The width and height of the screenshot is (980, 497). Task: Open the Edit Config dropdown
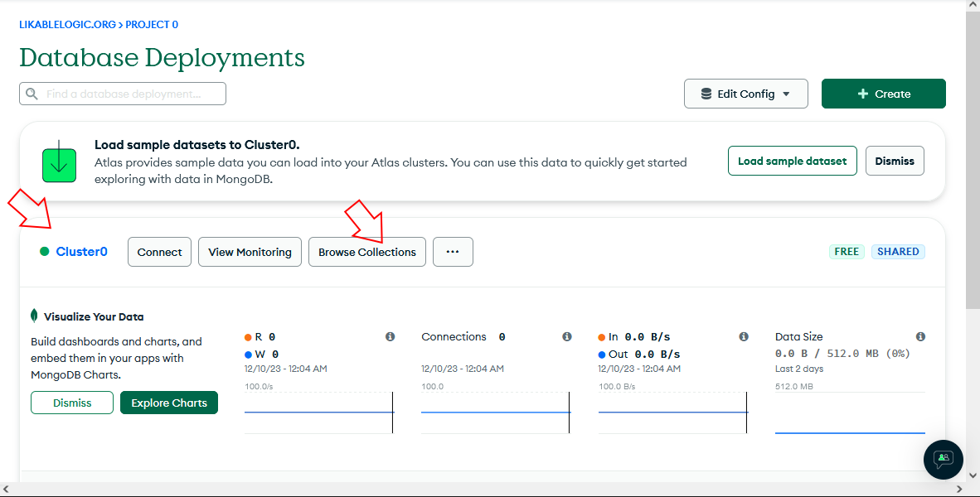point(745,94)
